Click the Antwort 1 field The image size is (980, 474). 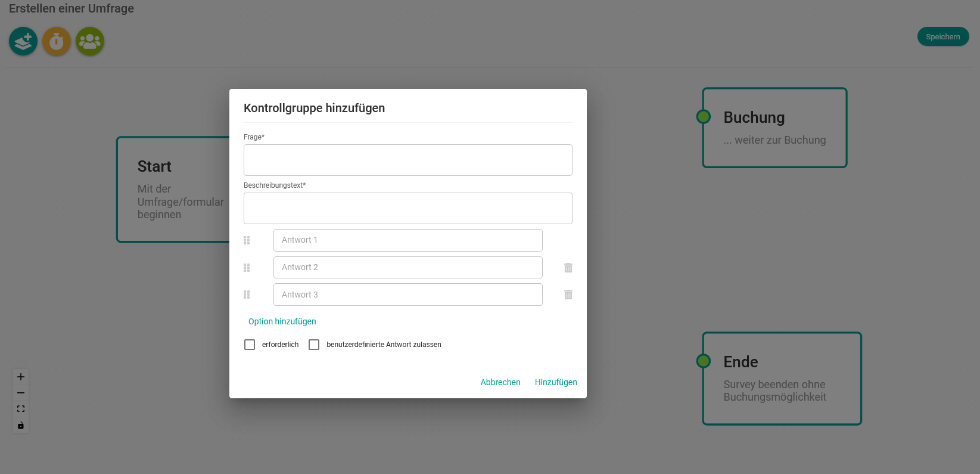[408, 240]
